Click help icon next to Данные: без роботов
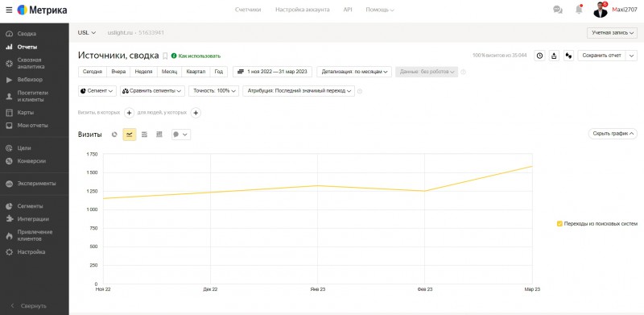The image size is (644, 315). pyautogui.click(x=464, y=72)
